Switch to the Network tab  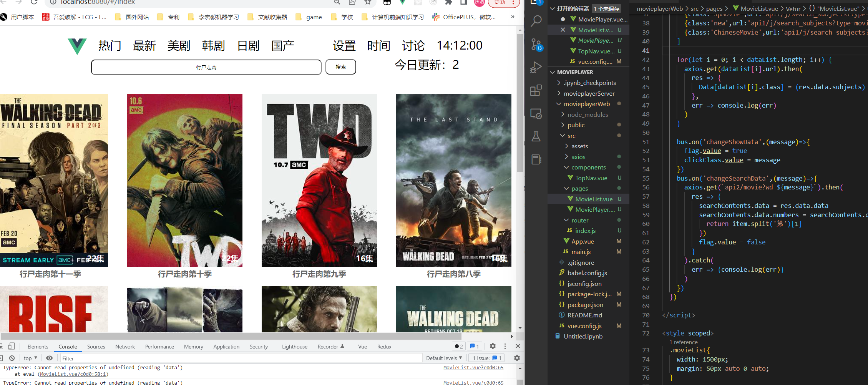pos(125,347)
